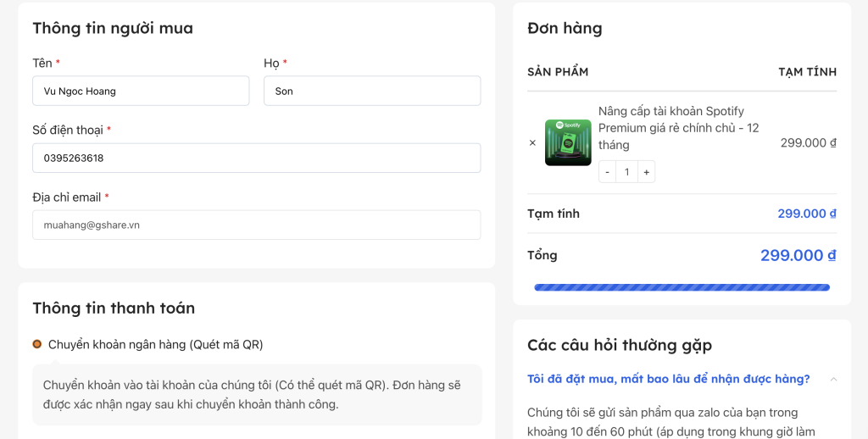Collapse the FAQ delivery time question chevron
Viewport: 868px width, 439px height.
833,379
